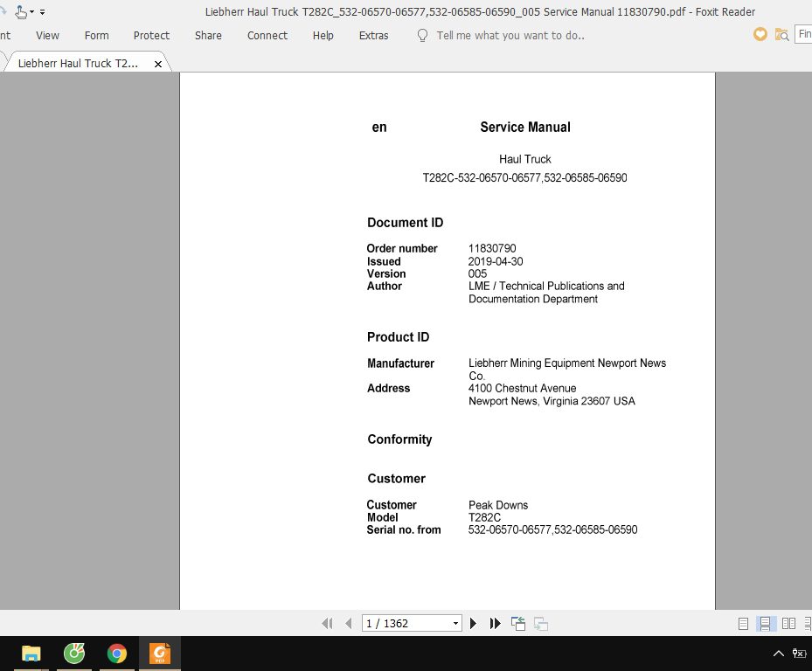Click the issued date 2019-04-30
The image size is (812, 671).
(496, 261)
